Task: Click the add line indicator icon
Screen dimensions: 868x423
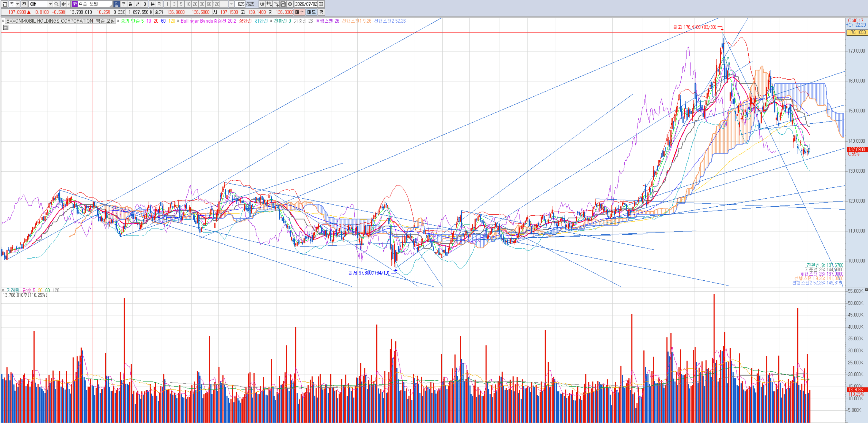Action: point(276,4)
